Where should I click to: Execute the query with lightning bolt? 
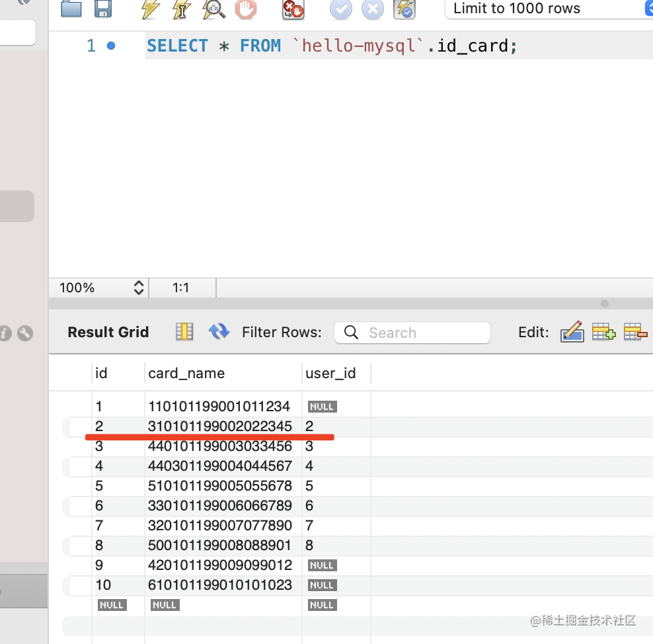150,9
